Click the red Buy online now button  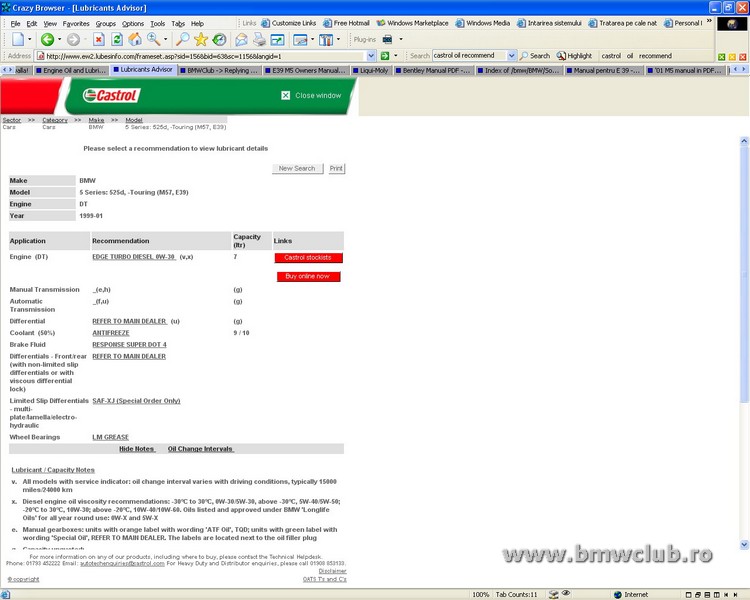pyautogui.click(x=308, y=277)
